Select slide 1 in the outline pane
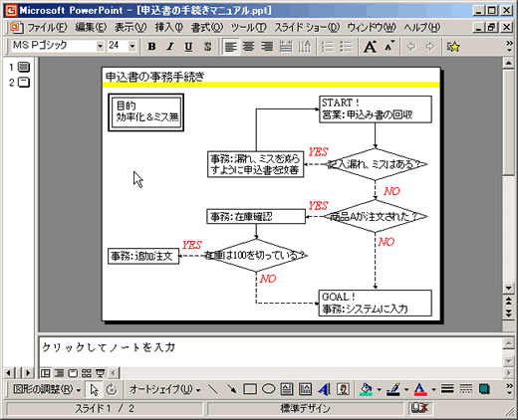 click(x=24, y=67)
